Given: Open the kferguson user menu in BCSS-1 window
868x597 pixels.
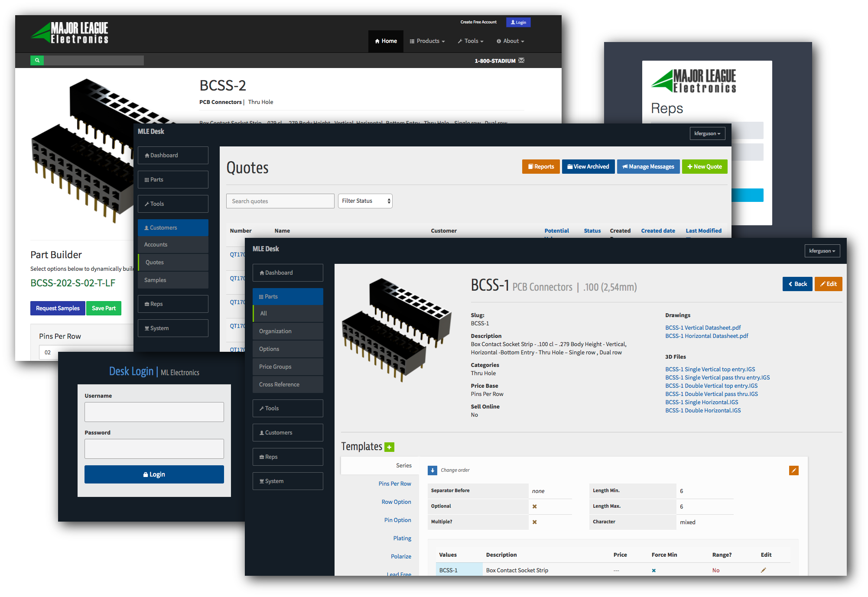Looking at the screenshot, I should click(x=822, y=251).
